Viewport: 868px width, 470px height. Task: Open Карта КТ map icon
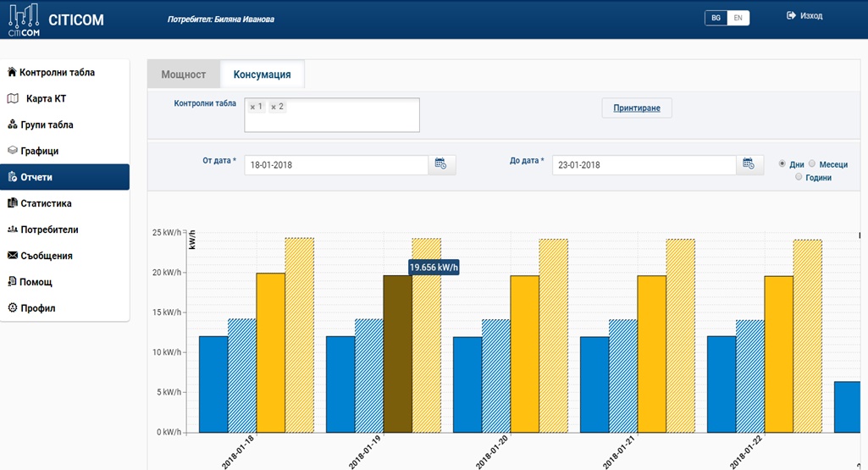(13, 99)
